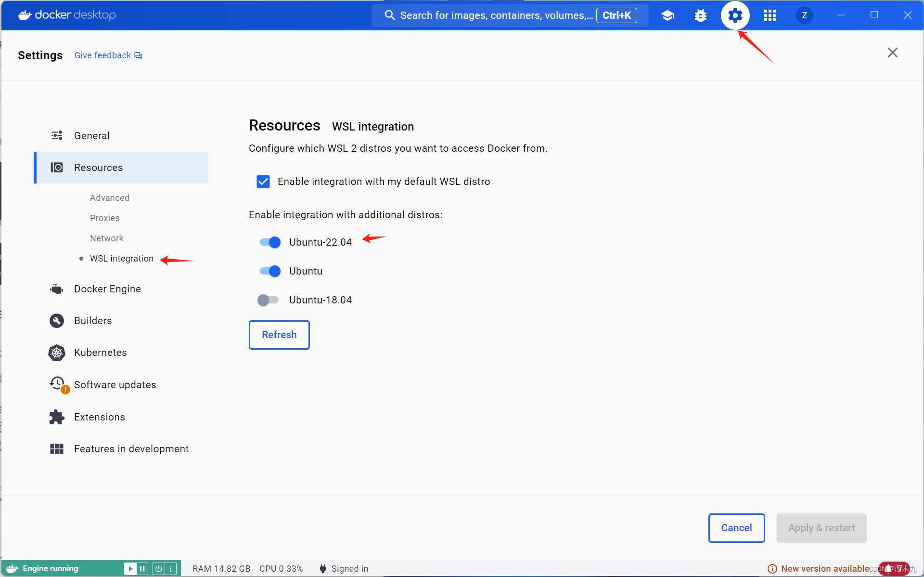Click the Refresh distros button
Viewport: 924px width, 577px height.
pos(280,334)
